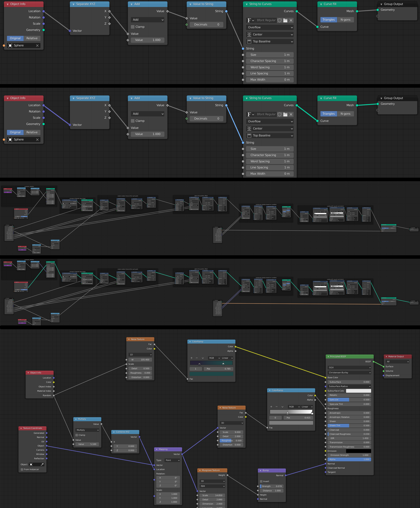Open fBM type dropdown in Musgrave Texture

(212, 486)
